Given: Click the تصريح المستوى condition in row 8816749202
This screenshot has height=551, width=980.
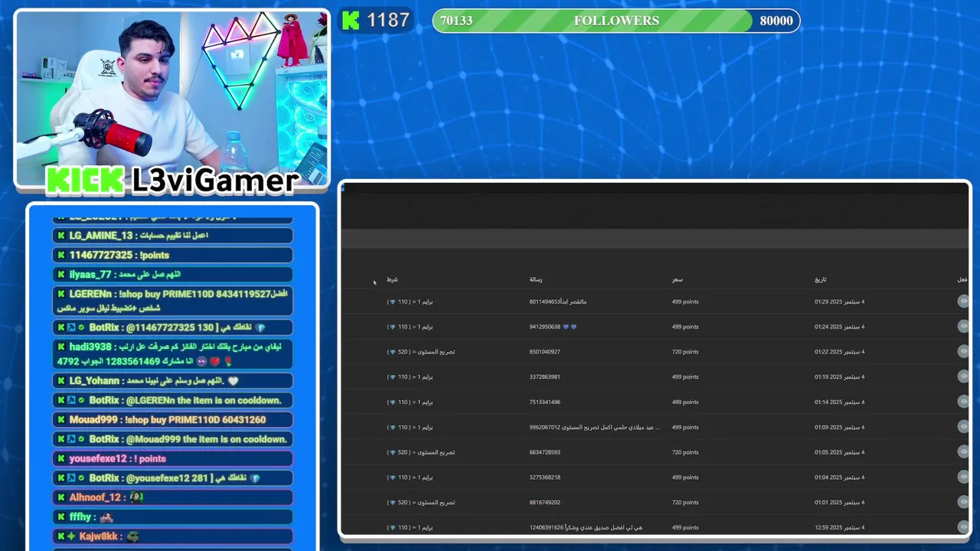Looking at the screenshot, I should (x=420, y=503).
